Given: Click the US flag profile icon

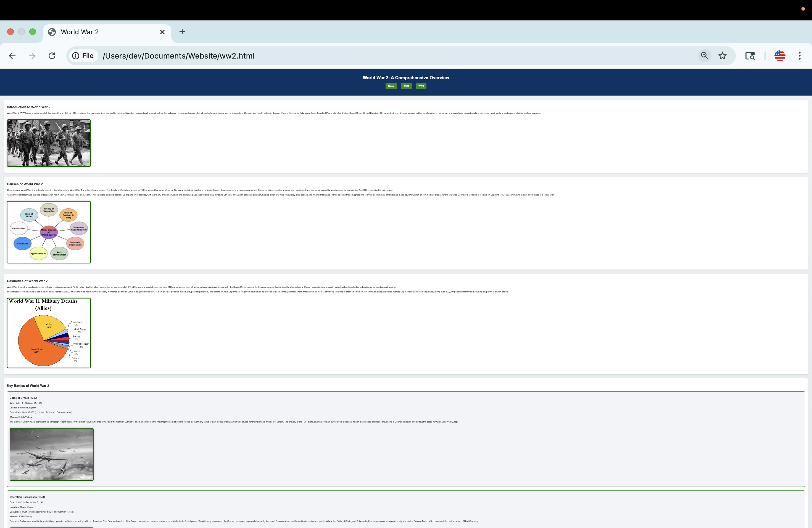Looking at the screenshot, I should pos(780,56).
